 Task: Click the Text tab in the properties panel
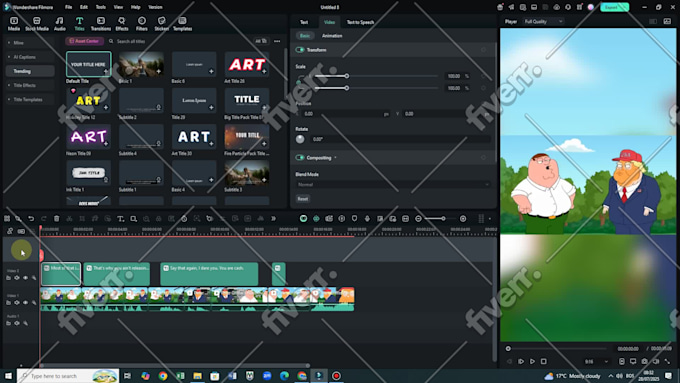click(304, 22)
